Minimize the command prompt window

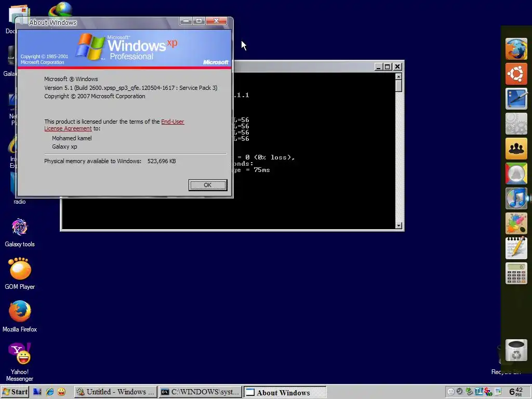coord(379,67)
